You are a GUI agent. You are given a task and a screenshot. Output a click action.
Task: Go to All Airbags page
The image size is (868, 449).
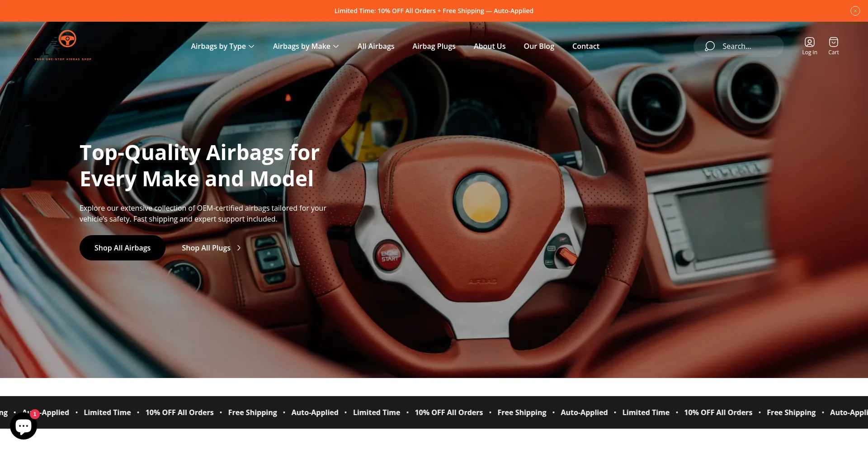376,46
